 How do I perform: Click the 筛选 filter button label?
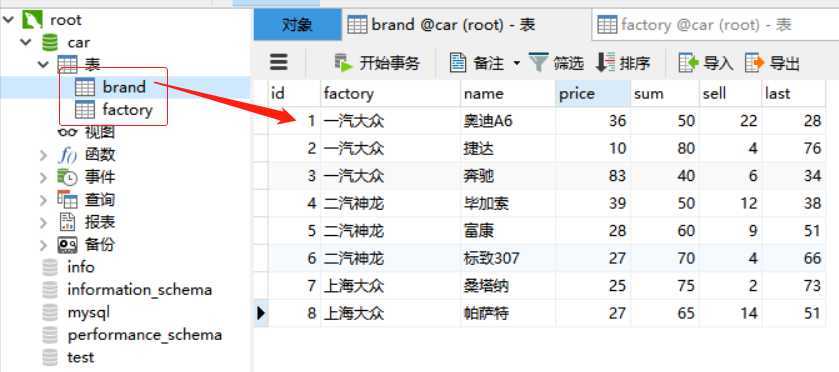(x=568, y=64)
